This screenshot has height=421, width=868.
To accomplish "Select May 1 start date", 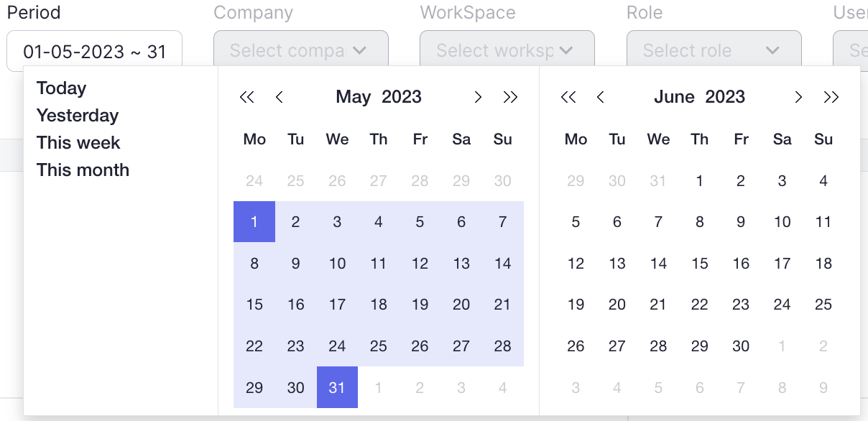I will (254, 222).
